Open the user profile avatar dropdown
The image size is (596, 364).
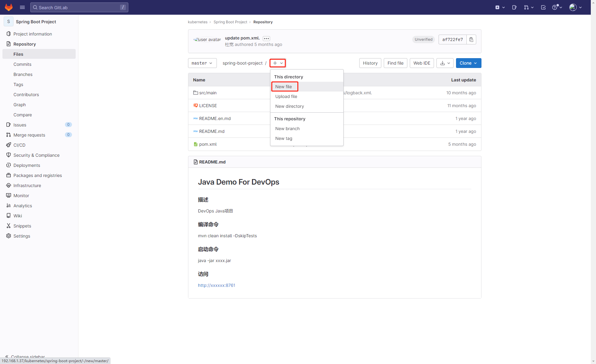[575, 7]
